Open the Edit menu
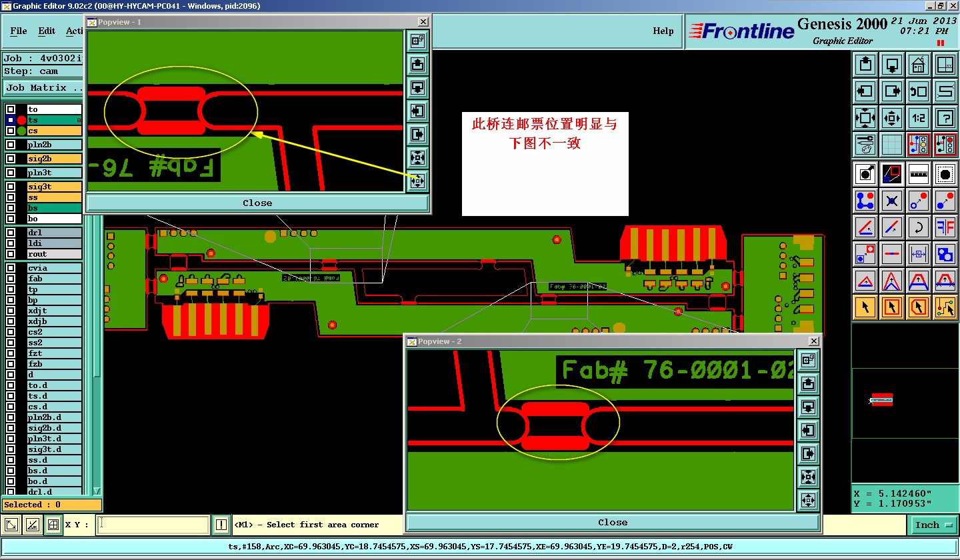Image resolution: width=960 pixels, height=560 pixels. click(47, 31)
